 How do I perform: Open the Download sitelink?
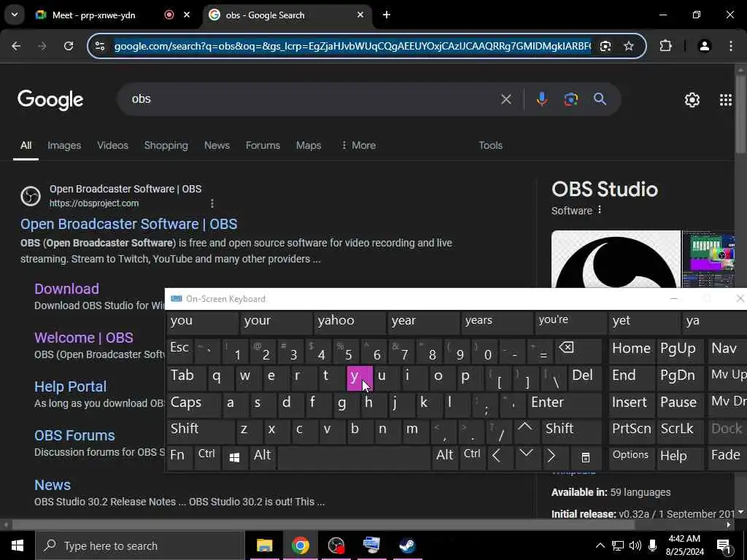point(66,289)
